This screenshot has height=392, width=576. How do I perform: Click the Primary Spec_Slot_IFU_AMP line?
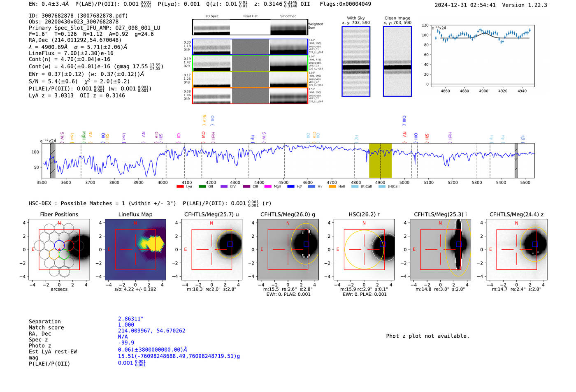tap(95, 28)
